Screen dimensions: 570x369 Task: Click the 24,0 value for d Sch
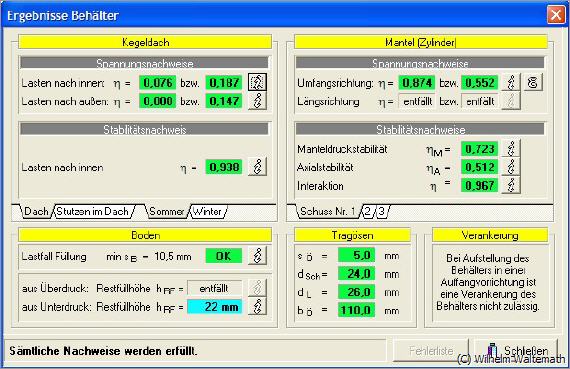tap(356, 273)
